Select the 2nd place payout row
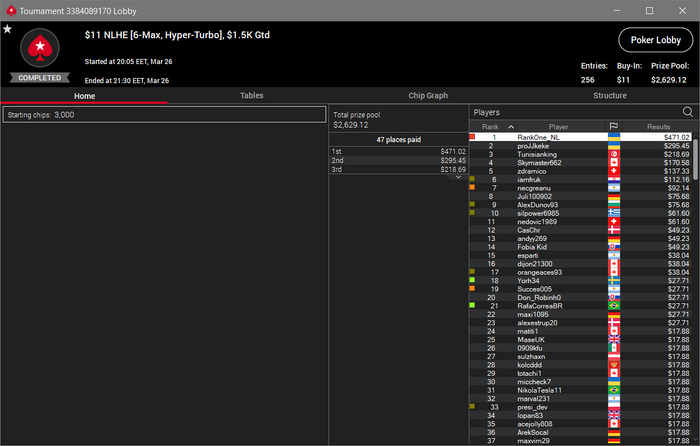The height and width of the screenshot is (446, 700). 398,160
